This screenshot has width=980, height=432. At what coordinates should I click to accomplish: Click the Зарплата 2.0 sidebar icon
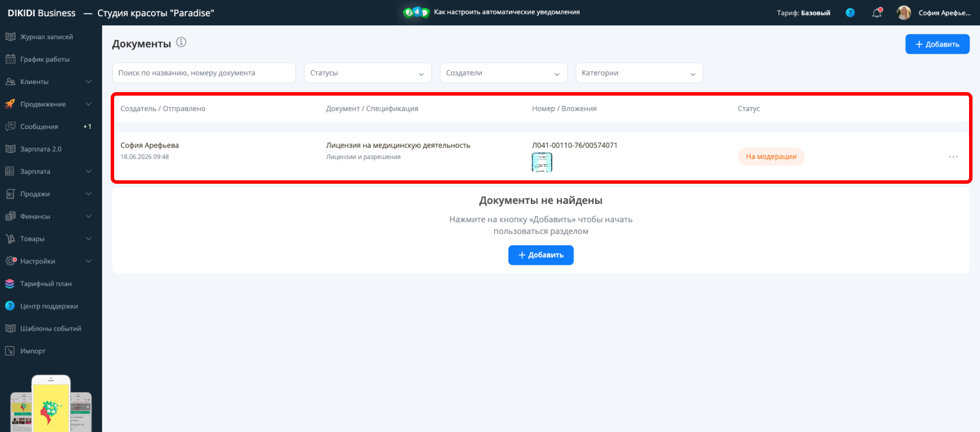10,149
